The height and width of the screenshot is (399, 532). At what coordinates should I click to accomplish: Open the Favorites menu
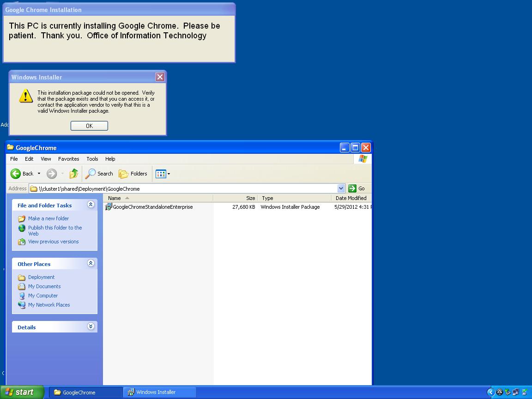click(x=68, y=159)
